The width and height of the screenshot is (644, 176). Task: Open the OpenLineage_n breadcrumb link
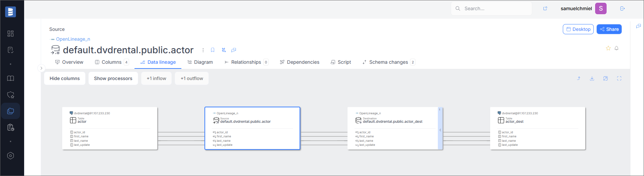73,39
